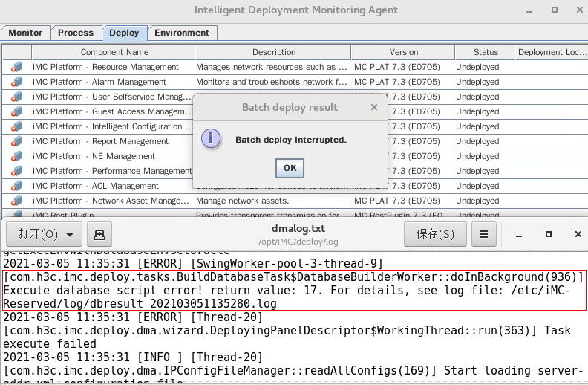The width and height of the screenshot is (588, 385).
Task: Click component icon for Performance Management row
Action: click(16, 171)
